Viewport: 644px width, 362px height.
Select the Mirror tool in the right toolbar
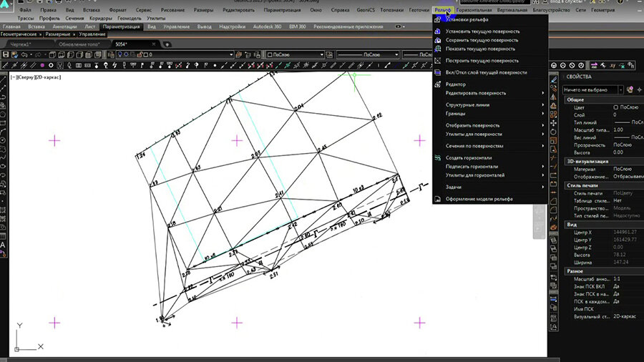click(553, 97)
